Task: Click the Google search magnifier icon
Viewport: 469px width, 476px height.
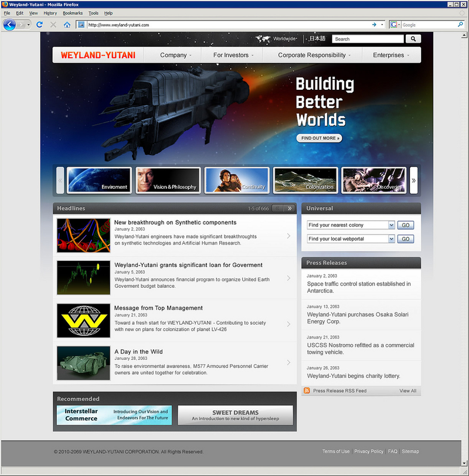Action: (x=460, y=24)
